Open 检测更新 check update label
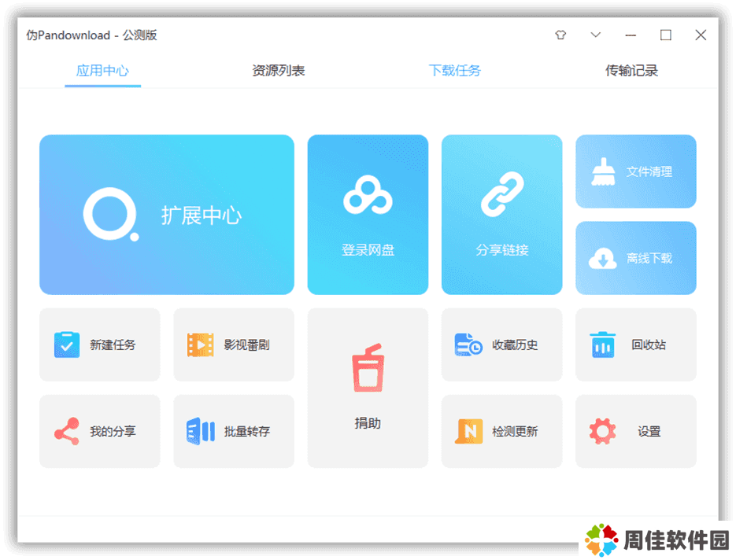The image size is (736, 560). coord(515,431)
